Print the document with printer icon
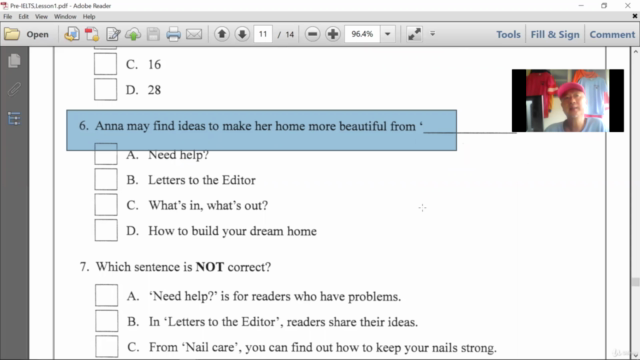The image size is (640, 360). (173, 34)
